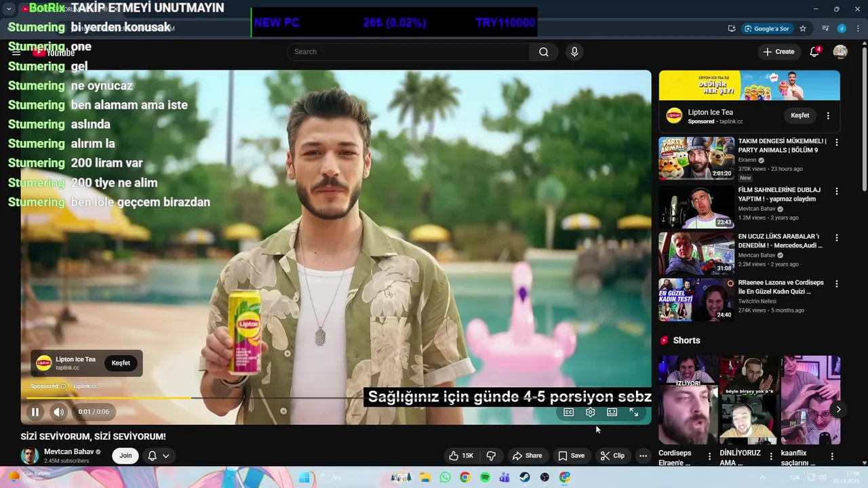This screenshot has width=868, height=488.
Task: Open File Explorer from the taskbar
Action: pos(426,477)
